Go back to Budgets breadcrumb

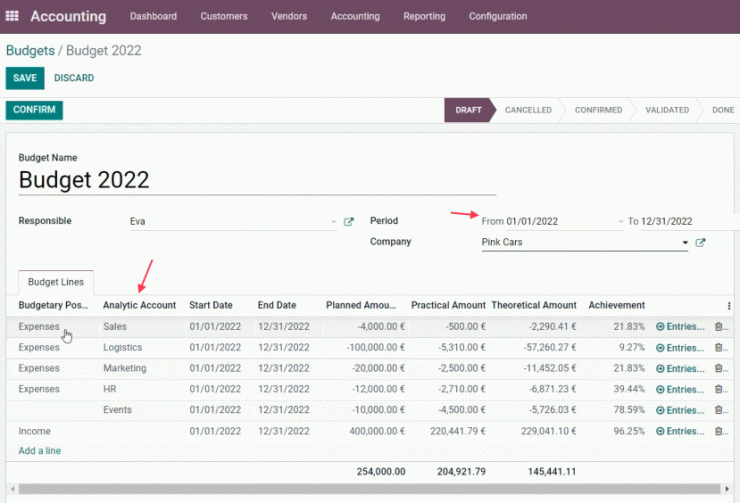click(30, 50)
